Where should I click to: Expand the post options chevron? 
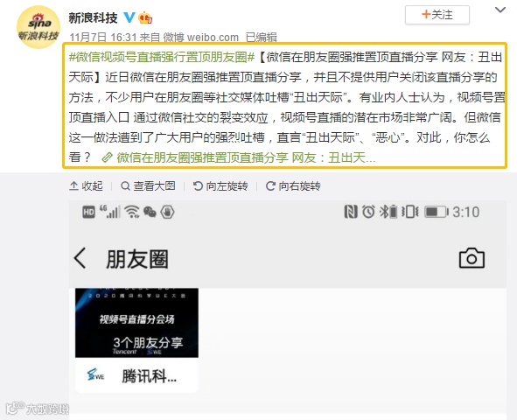(x=500, y=10)
